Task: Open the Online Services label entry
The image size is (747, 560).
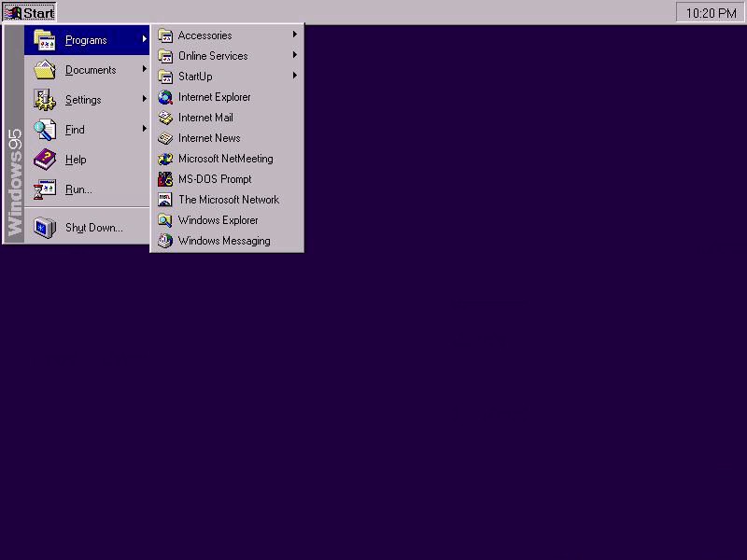Action: (x=213, y=56)
